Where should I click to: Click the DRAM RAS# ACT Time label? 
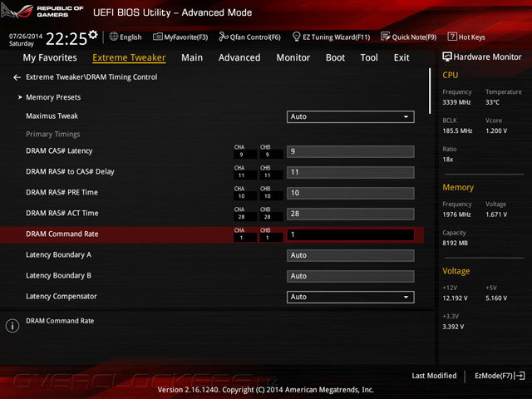[x=62, y=213]
